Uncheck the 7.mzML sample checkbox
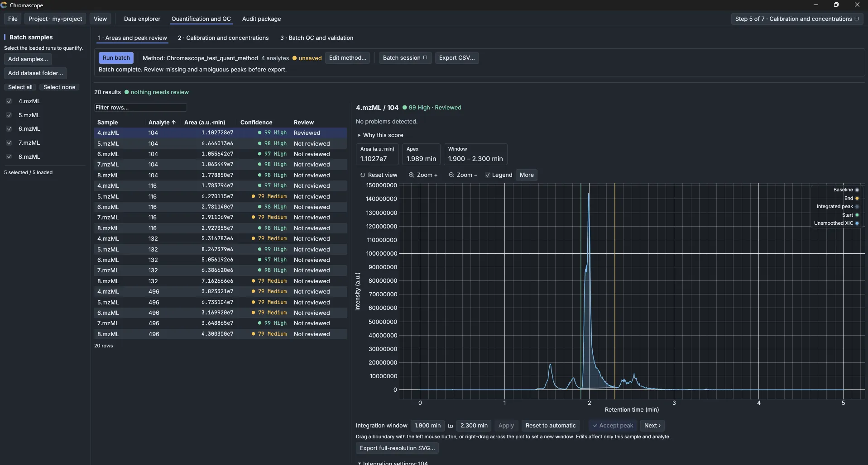The height and width of the screenshot is (465, 868). click(x=9, y=143)
